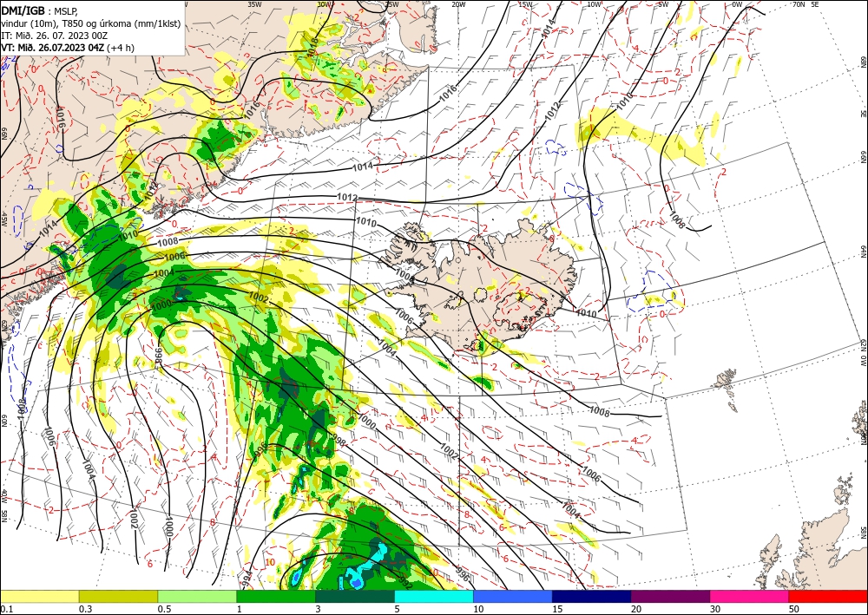The height and width of the screenshot is (615, 868).
Task: Click the light green 0.5–1 legend swatch
Action: coord(197,596)
